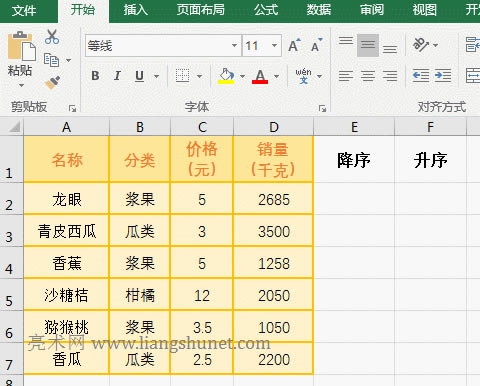Select price cell 12
480x386 pixels.
(x=202, y=295)
